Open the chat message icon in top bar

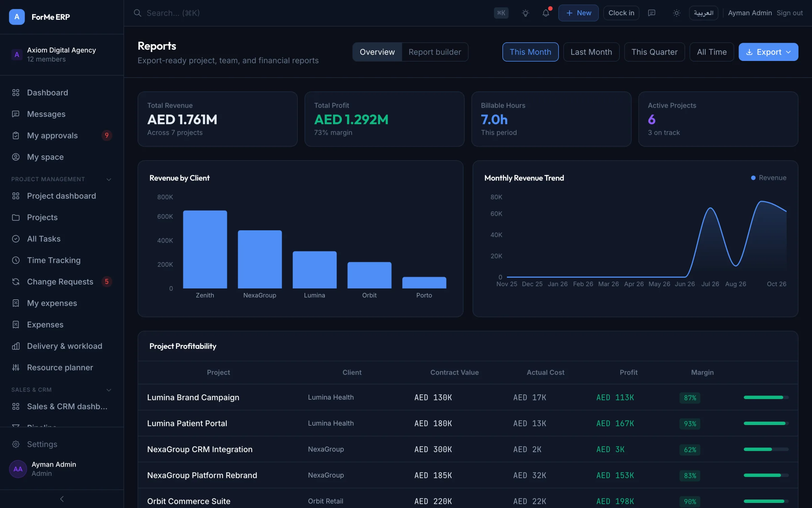click(652, 13)
